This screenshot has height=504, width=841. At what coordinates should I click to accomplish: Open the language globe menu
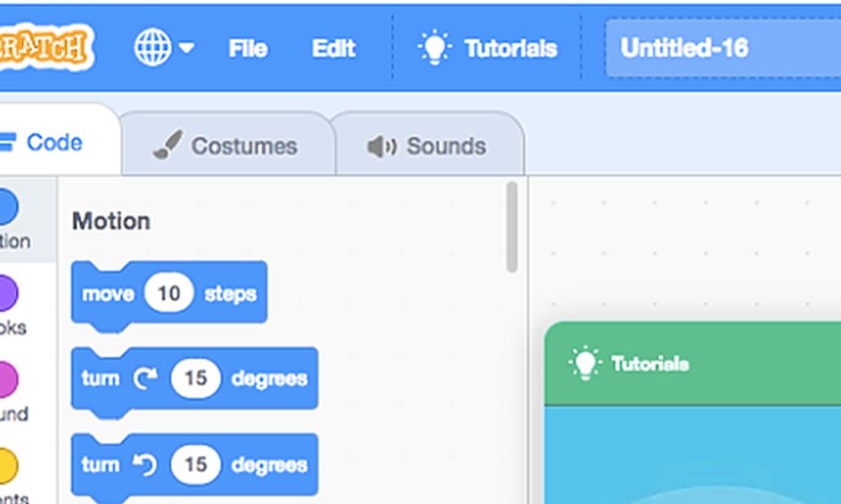pyautogui.click(x=164, y=48)
